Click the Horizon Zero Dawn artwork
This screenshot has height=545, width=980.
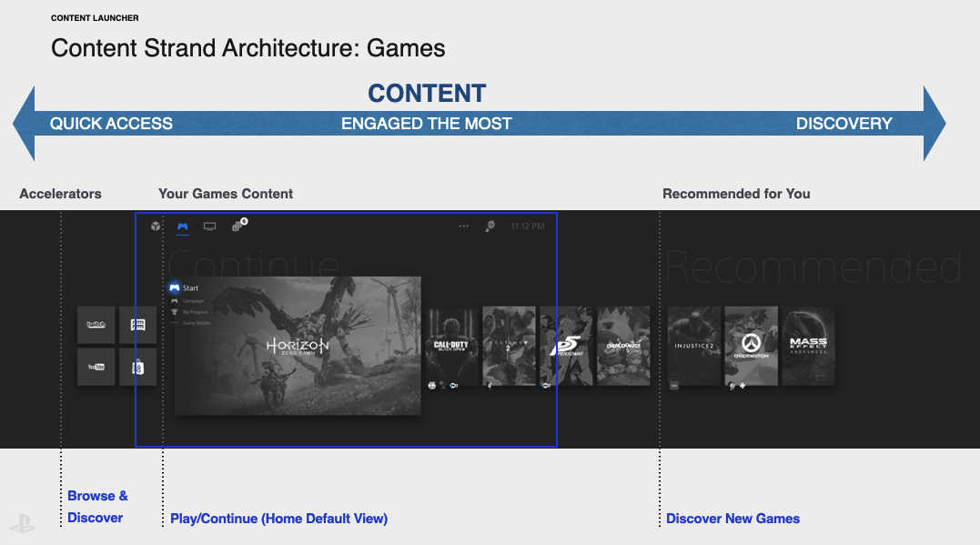298,346
